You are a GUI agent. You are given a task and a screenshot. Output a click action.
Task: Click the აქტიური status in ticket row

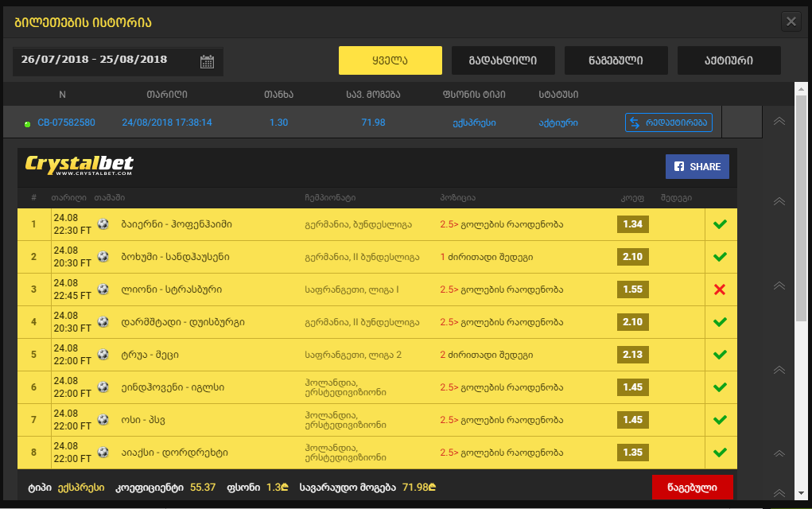558,122
